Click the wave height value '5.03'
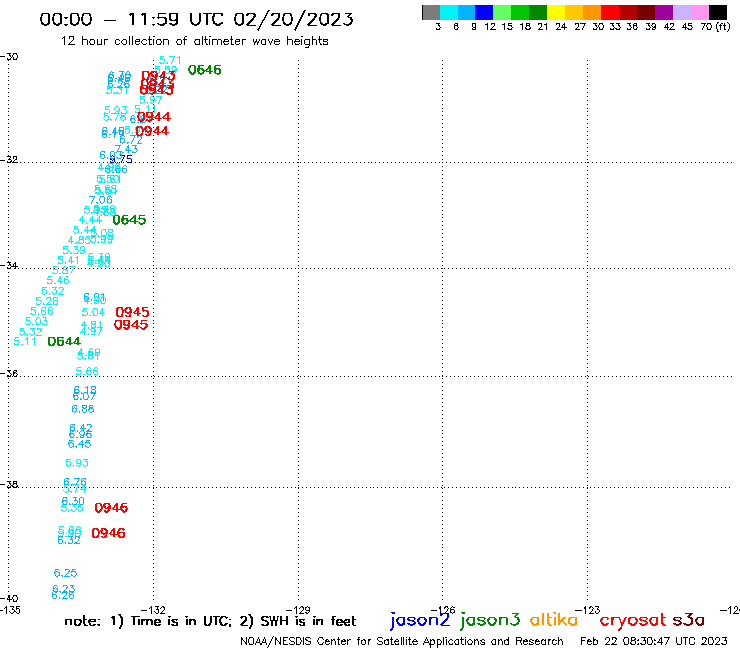740x650 pixels. tap(36, 321)
